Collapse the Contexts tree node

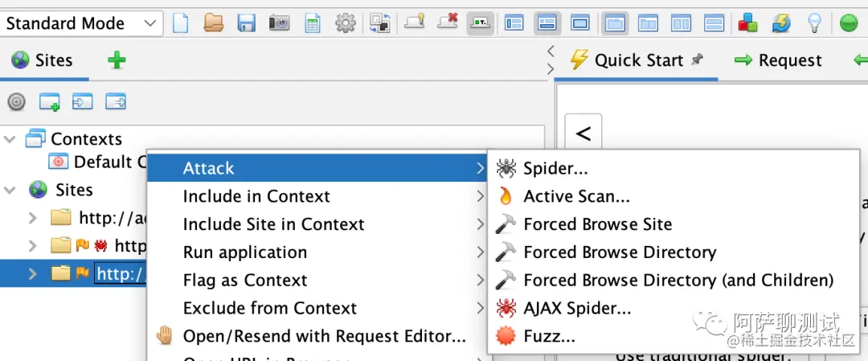coord(10,138)
